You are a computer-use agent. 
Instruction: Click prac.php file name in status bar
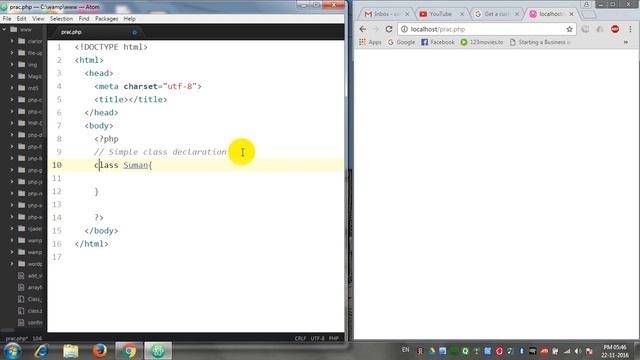click(17, 338)
